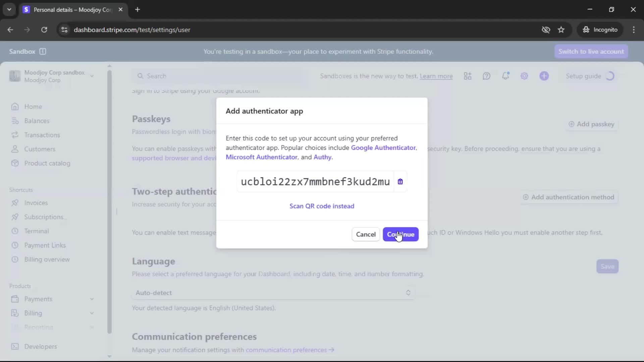Click the blue plus create icon

pyautogui.click(x=544, y=76)
